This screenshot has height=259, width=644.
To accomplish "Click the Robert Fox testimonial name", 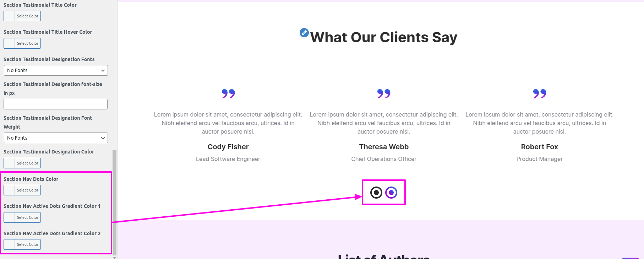I will tap(539, 147).
